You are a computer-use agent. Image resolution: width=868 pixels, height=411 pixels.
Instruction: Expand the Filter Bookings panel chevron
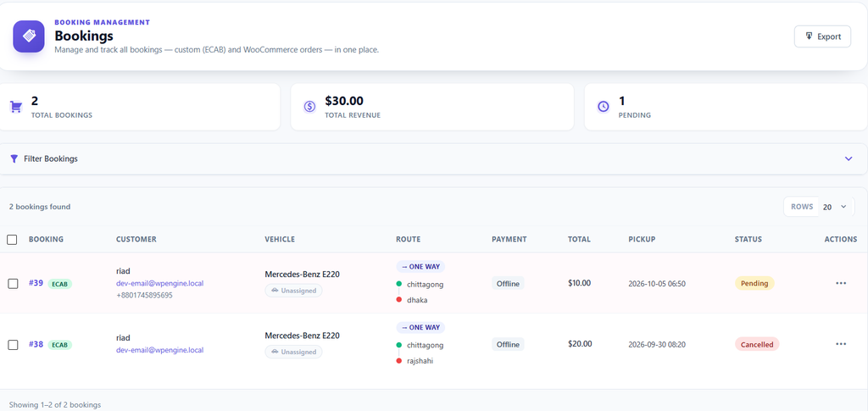tap(849, 158)
